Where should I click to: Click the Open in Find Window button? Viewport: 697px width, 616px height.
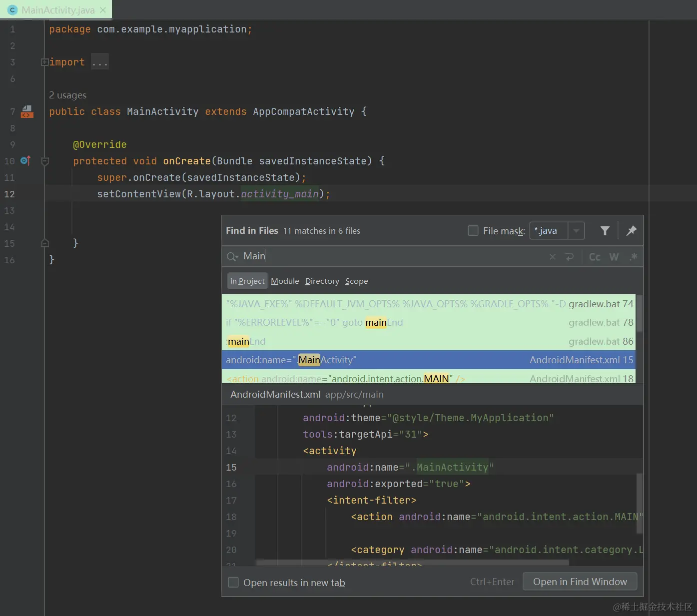tap(580, 582)
